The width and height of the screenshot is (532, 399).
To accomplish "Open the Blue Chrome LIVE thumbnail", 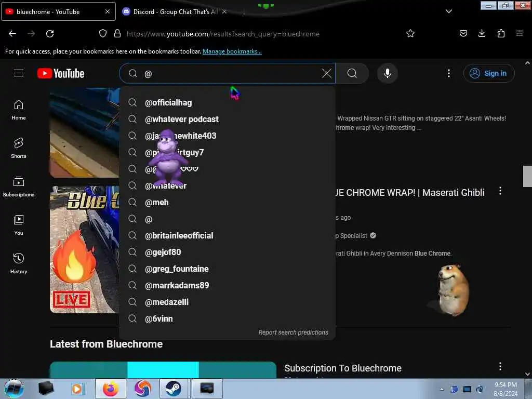I will (x=85, y=249).
